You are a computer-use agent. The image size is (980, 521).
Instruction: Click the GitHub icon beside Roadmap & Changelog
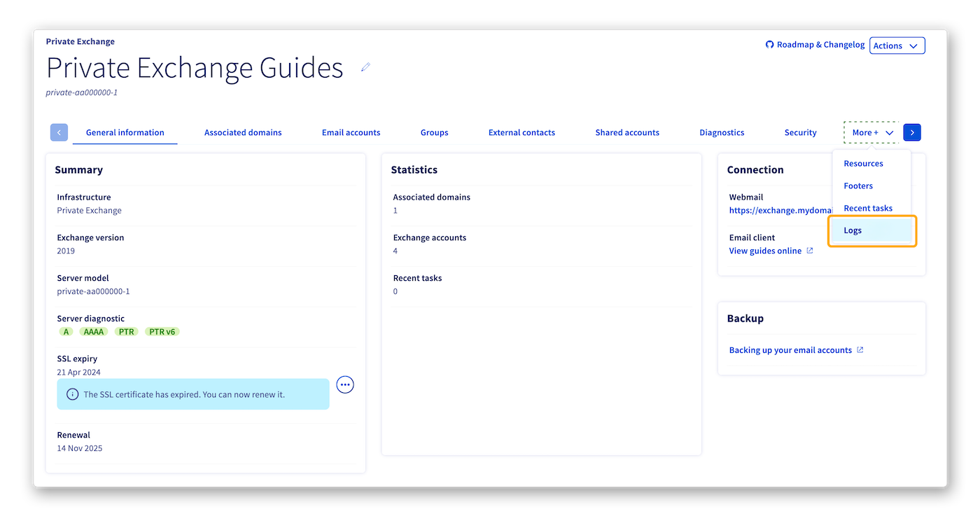(769, 44)
